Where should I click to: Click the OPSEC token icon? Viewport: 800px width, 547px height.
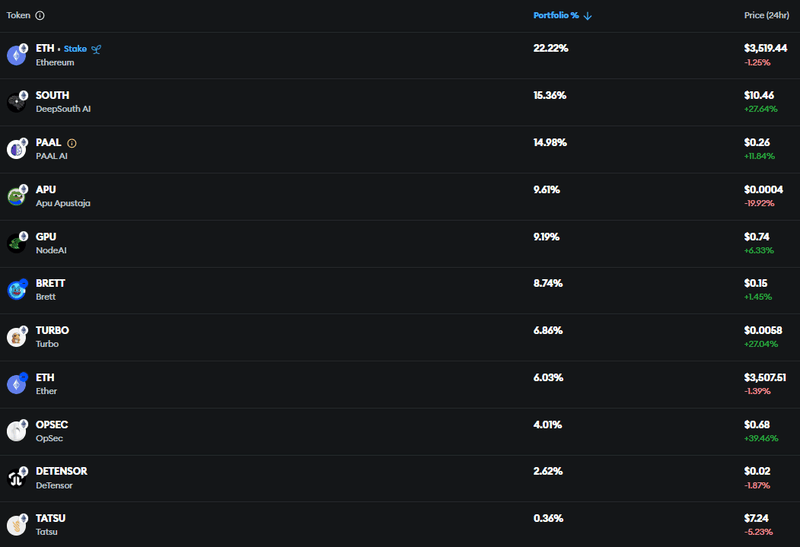pyautogui.click(x=17, y=431)
